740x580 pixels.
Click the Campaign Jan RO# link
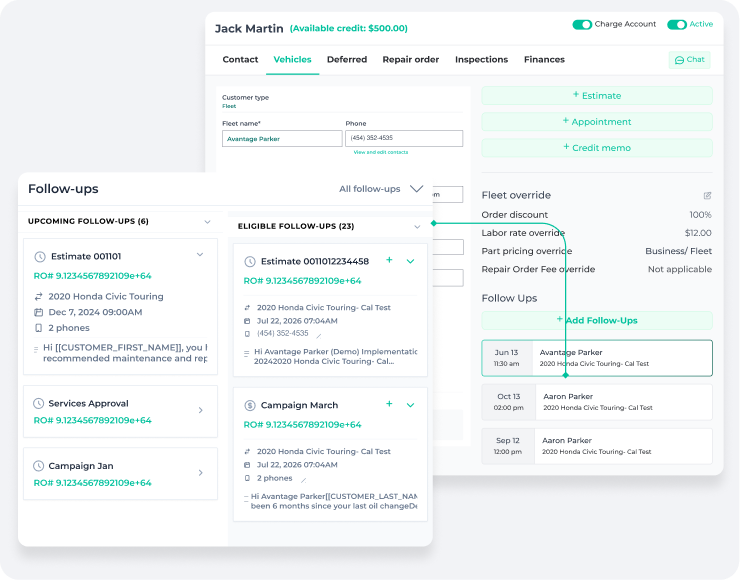coord(92,483)
